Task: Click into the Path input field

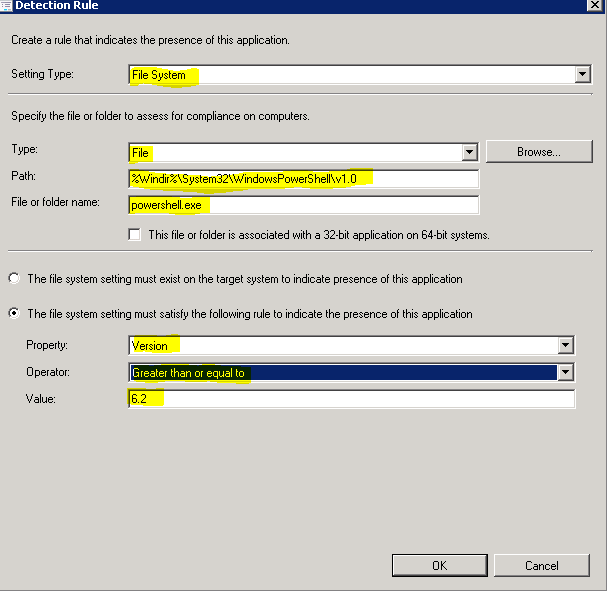Action: 304,179
